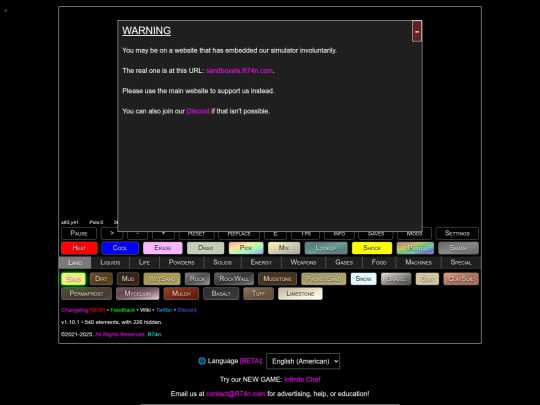Open the Settings menu
The height and width of the screenshot is (405, 540).
point(457,233)
